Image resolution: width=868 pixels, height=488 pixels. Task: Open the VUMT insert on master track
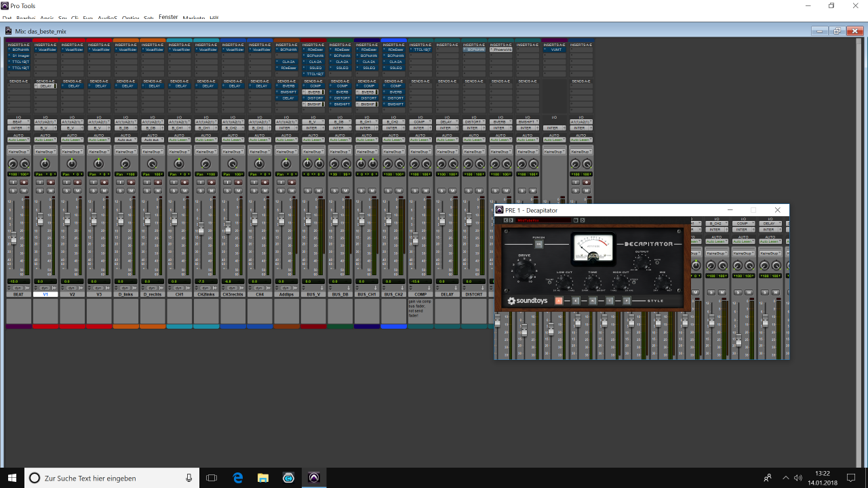click(554, 49)
